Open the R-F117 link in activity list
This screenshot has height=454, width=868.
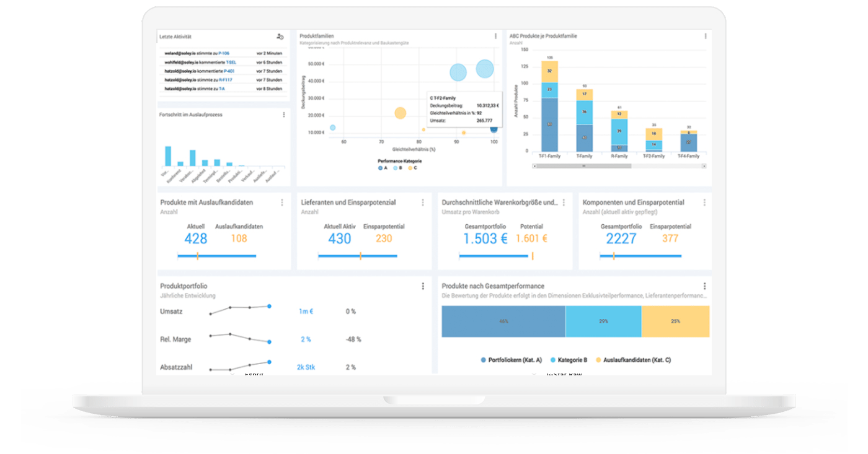225,80
